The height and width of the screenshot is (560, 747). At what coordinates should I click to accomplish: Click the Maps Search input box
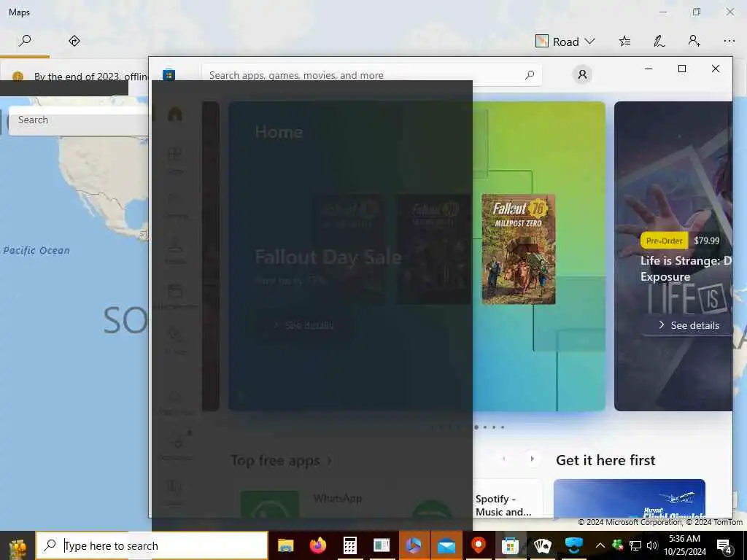(79, 120)
